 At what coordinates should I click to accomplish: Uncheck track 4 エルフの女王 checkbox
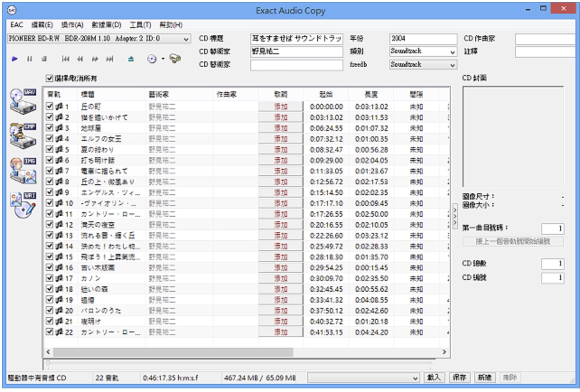point(50,139)
